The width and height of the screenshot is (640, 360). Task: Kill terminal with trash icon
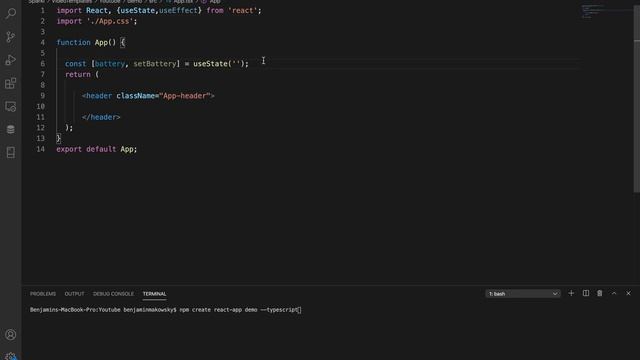tap(600, 293)
